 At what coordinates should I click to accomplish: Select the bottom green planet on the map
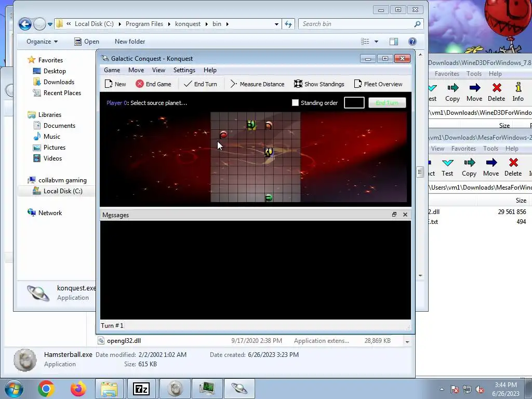tap(269, 197)
